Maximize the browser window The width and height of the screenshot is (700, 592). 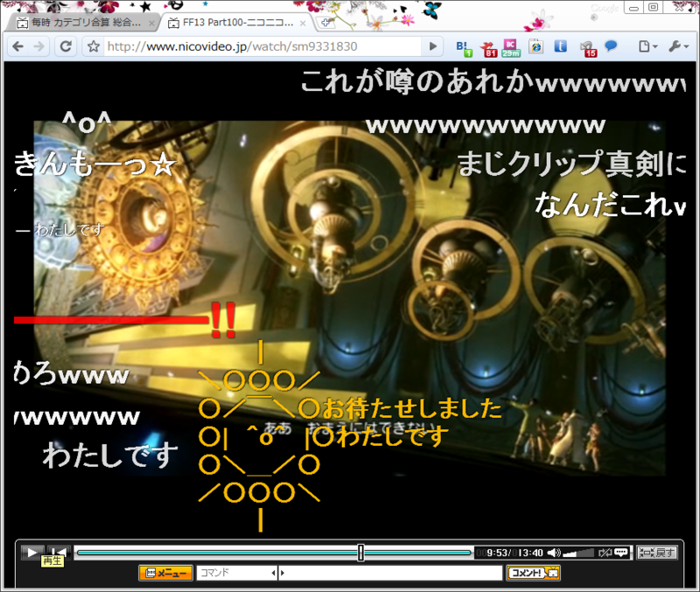pos(653,8)
